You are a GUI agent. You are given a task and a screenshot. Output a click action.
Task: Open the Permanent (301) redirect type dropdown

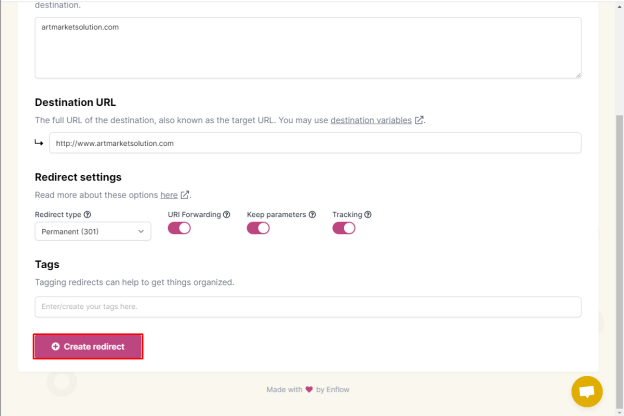[93, 231]
